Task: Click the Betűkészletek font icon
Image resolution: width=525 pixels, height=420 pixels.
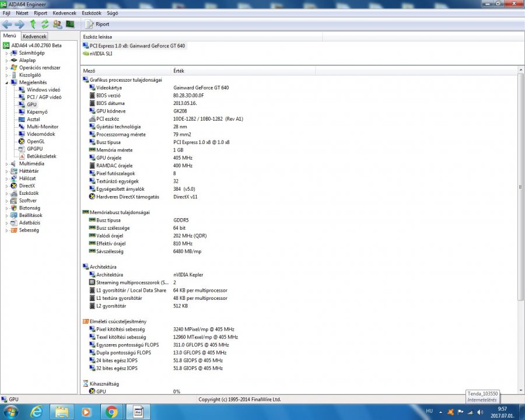Action: click(22, 156)
